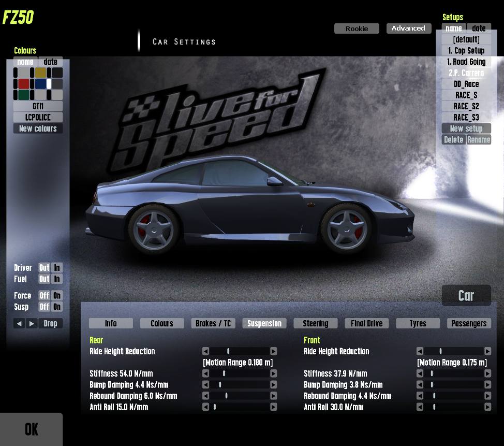Rotate car right with arrow beside Drop
The image size is (504, 446).
pos(32,323)
